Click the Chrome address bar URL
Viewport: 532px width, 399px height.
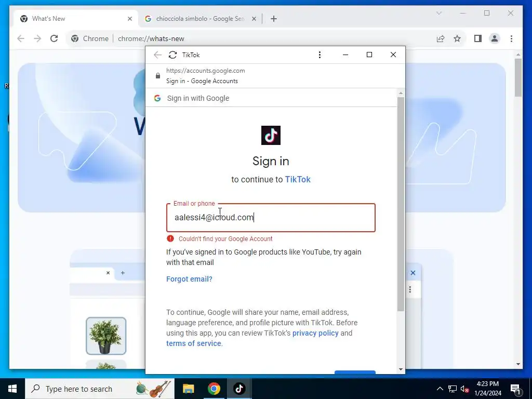click(x=151, y=38)
